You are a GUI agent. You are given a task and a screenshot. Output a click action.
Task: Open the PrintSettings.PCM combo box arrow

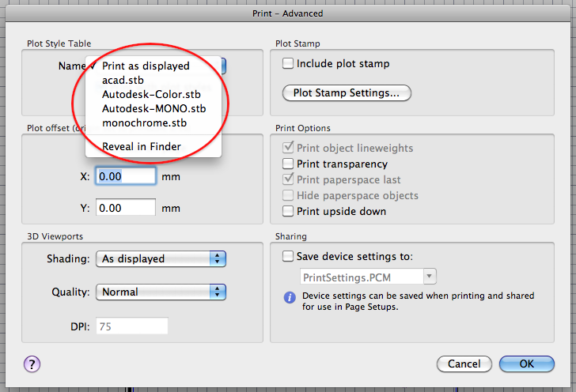pos(430,277)
